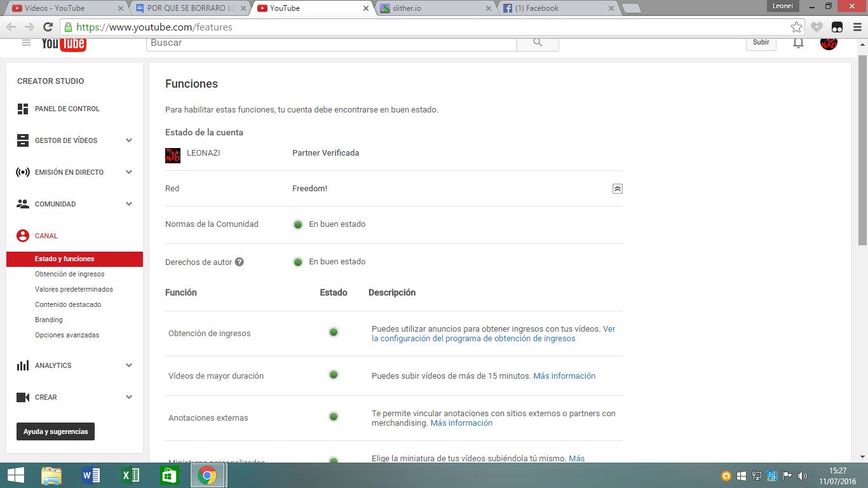Click the Leonel Chrome profile button
This screenshot has width=868, height=488.
tap(783, 6)
